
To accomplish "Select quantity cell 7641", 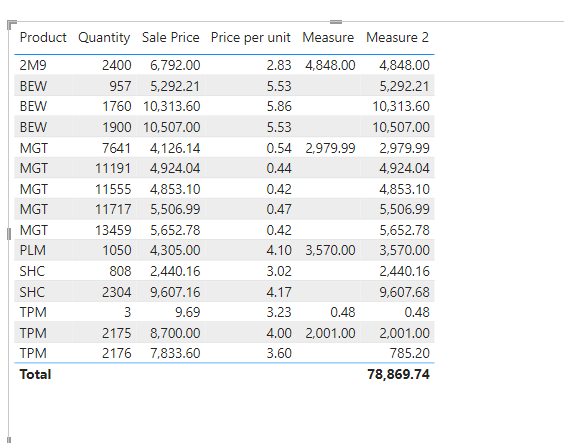I will pos(117,148).
